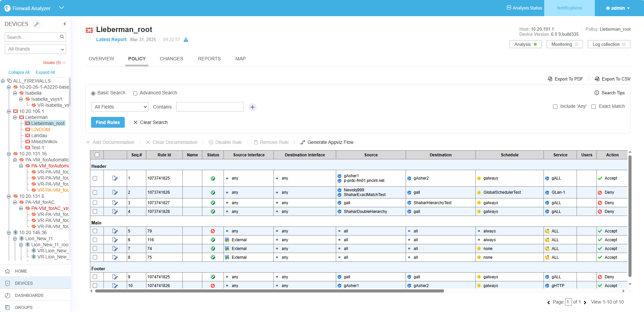Select the Advanced Search radio button

tap(135, 93)
